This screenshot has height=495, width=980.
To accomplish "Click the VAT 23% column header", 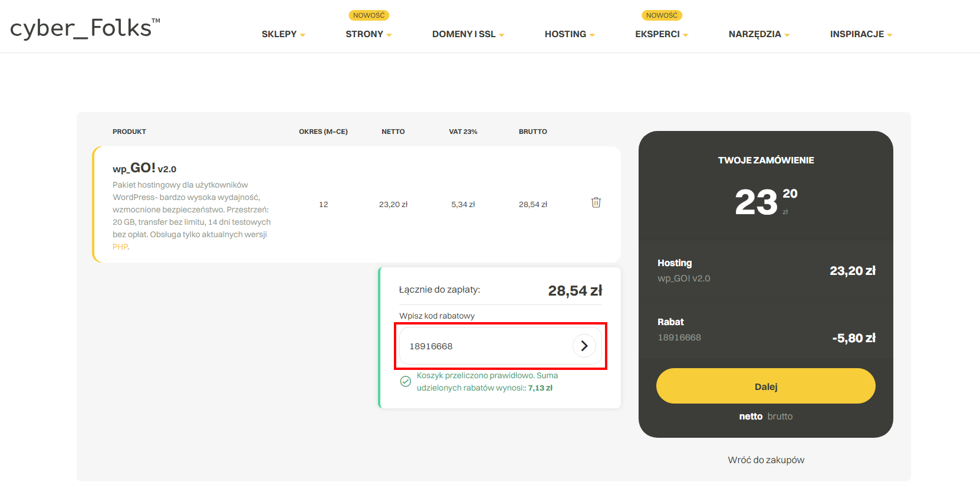I will tap(463, 132).
